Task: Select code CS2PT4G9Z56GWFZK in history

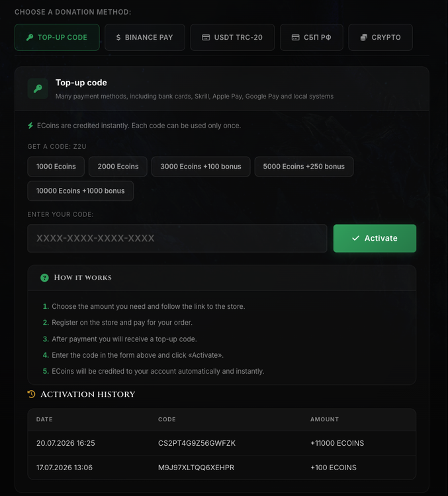Action: pyautogui.click(x=197, y=443)
